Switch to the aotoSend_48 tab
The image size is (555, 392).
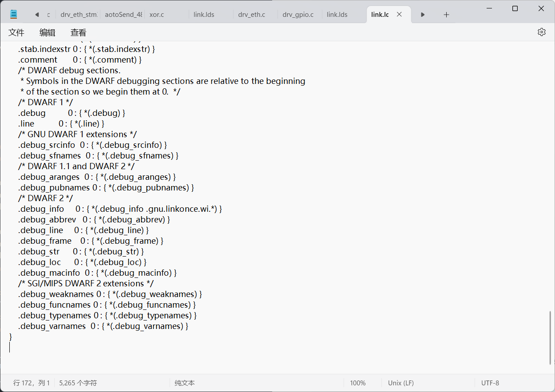123,14
